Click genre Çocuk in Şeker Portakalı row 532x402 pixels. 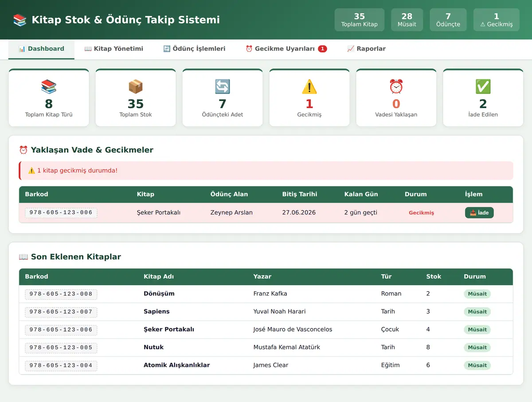[x=390, y=330]
